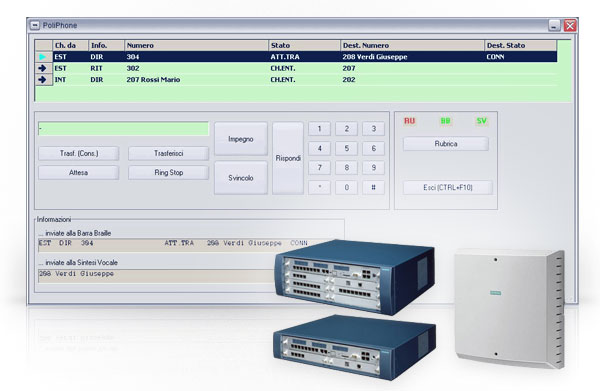The height and width of the screenshot is (391, 600).
Task: Click the Trasf. (Cons.) button
Action: [79, 153]
